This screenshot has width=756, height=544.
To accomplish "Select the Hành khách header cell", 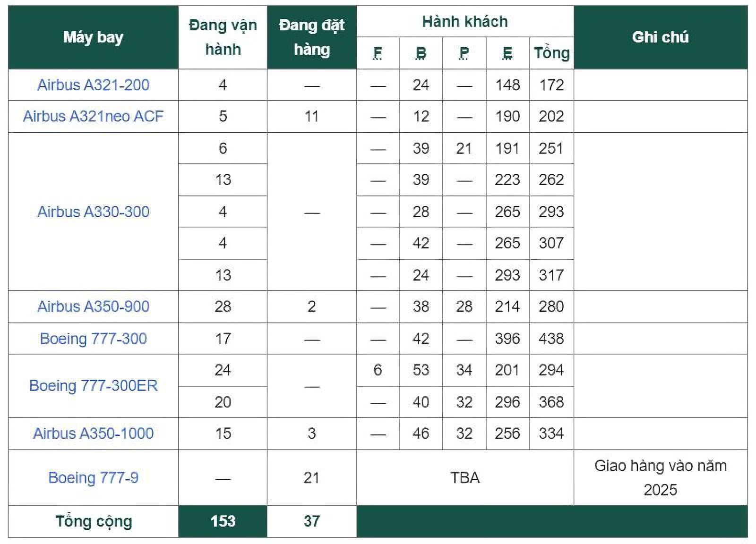I will (x=465, y=22).
